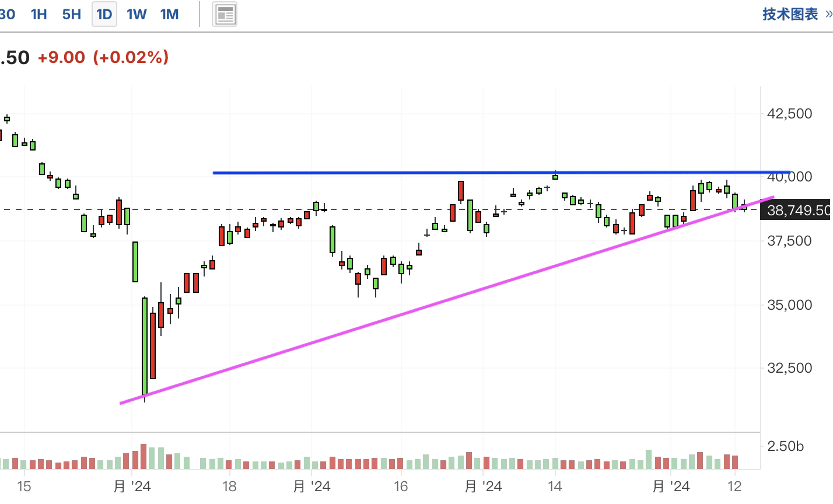Click the 42,500 price axis label
833x504 pixels.
tap(789, 113)
